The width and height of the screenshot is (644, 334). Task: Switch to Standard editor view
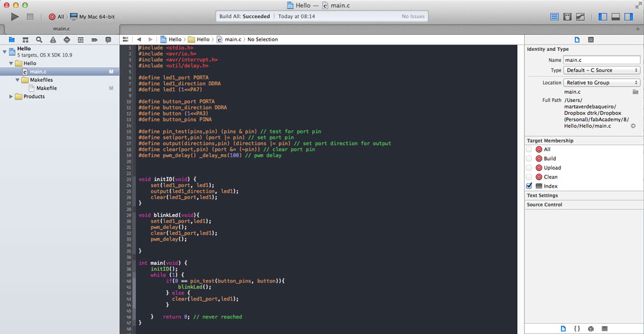[x=554, y=17]
